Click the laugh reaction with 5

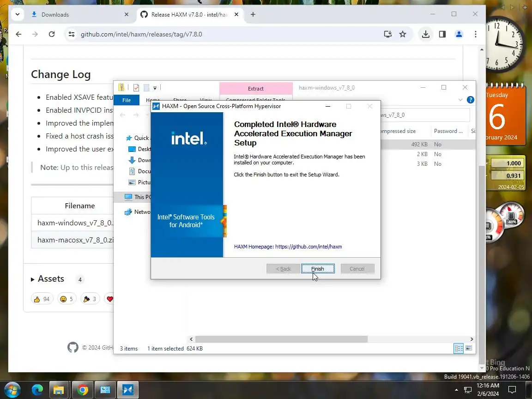(66, 299)
